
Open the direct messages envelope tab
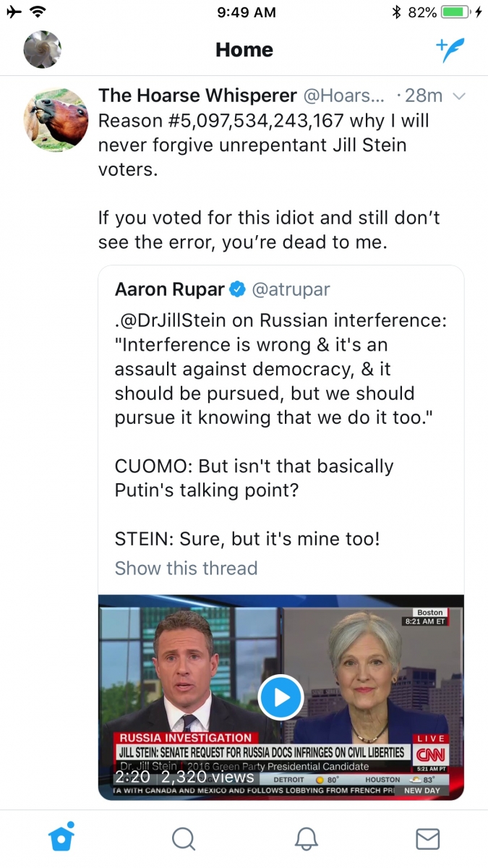(428, 838)
